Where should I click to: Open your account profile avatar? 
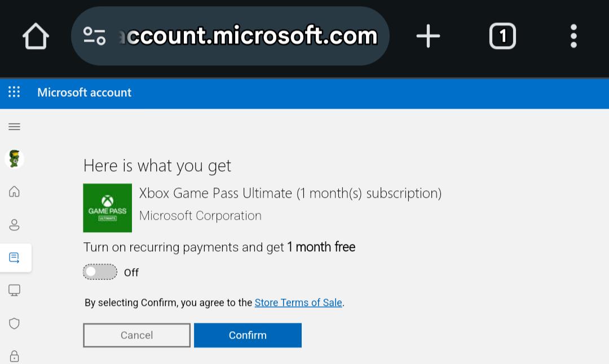pyautogui.click(x=15, y=158)
